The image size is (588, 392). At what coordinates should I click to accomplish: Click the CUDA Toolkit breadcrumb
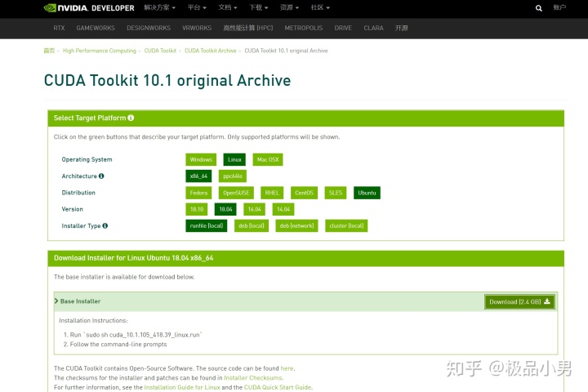coord(160,51)
